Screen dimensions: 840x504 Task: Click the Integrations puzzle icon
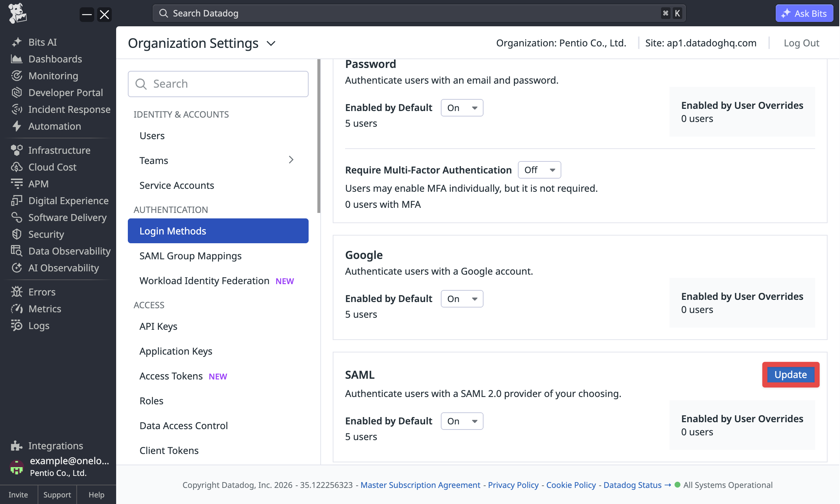pos(17,446)
